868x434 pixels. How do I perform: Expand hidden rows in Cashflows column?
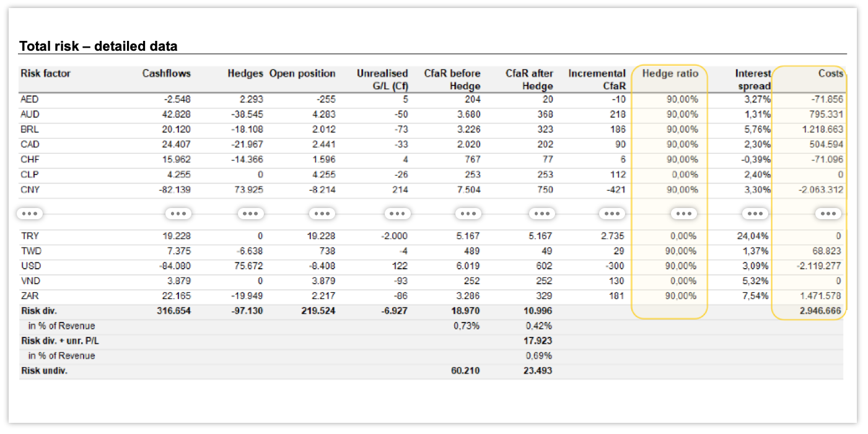pos(178,214)
